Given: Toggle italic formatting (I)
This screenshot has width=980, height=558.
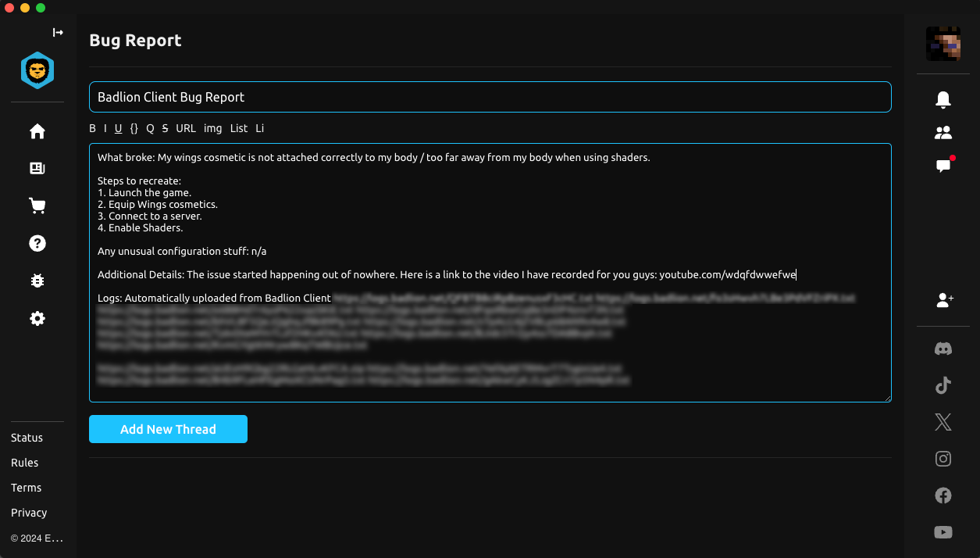Looking at the screenshot, I should click(105, 128).
